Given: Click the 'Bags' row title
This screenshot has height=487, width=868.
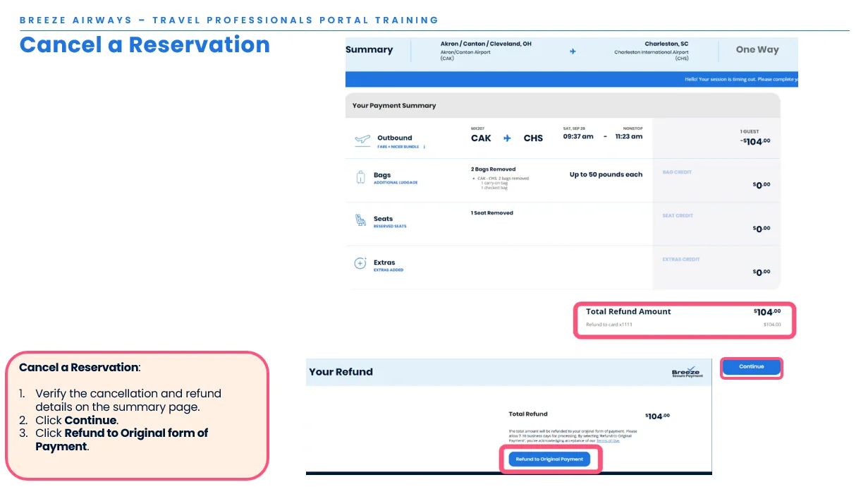Looking at the screenshot, I should point(382,175).
